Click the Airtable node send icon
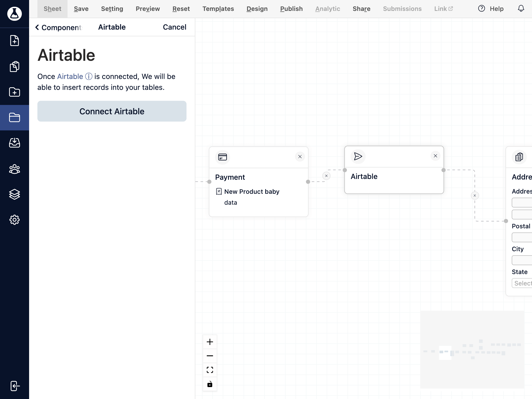532x399 pixels. pyautogui.click(x=358, y=156)
